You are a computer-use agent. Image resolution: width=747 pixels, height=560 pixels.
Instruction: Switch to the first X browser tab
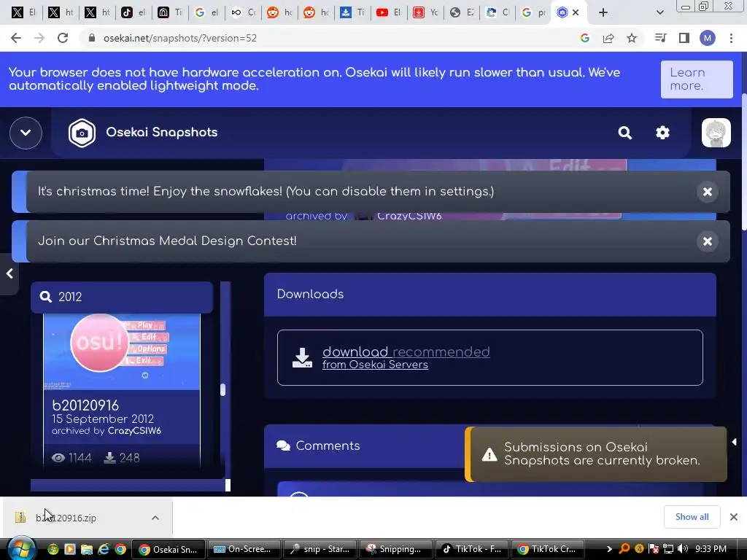tap(23, 13)
